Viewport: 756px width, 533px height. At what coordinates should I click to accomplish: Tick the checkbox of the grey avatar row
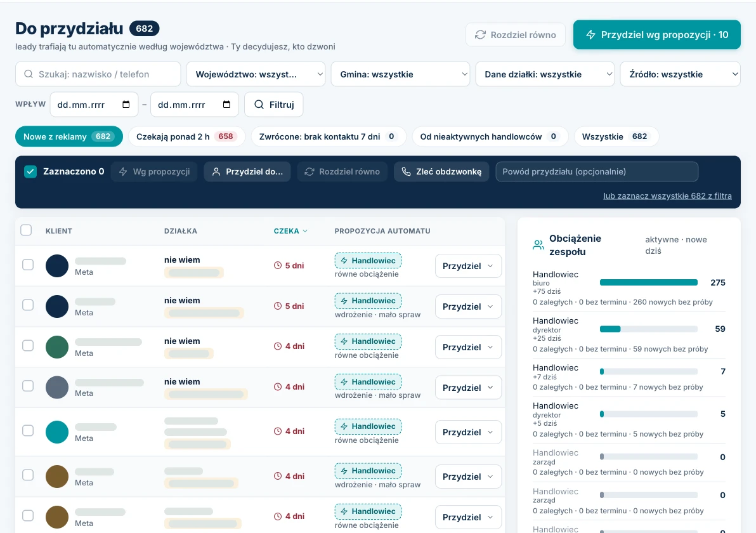[28, 386]
